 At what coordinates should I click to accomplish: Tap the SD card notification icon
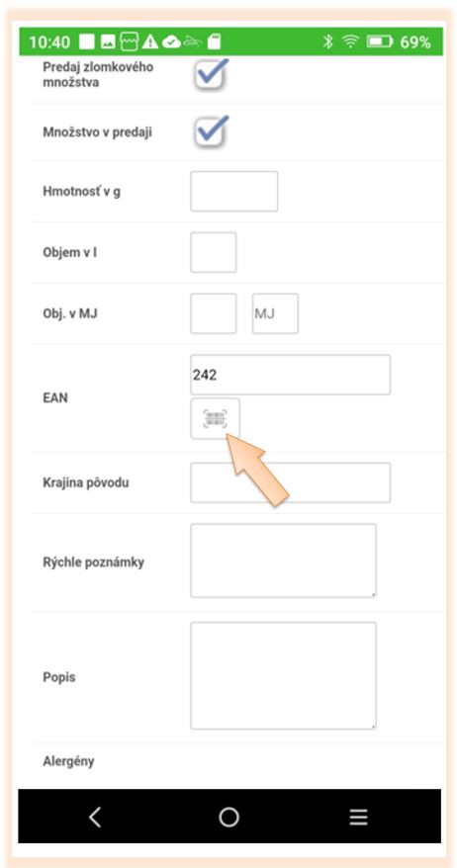(x=214, y=43)
